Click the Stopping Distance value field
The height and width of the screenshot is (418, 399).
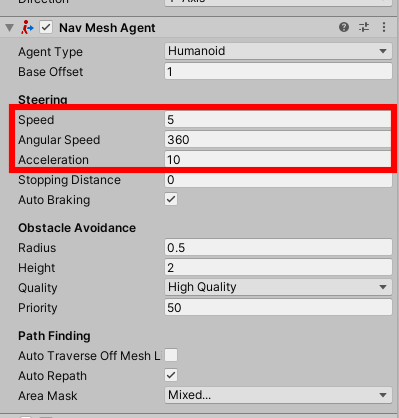click(278, 180)
